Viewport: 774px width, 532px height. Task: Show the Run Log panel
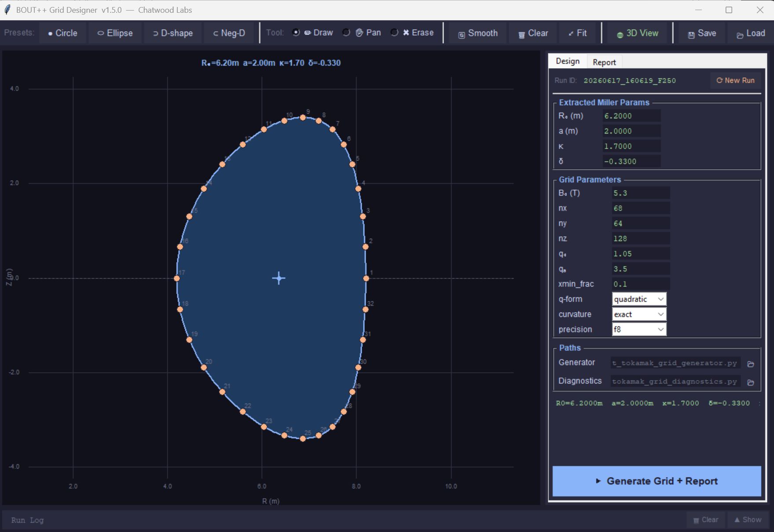(x=748, y=520)
